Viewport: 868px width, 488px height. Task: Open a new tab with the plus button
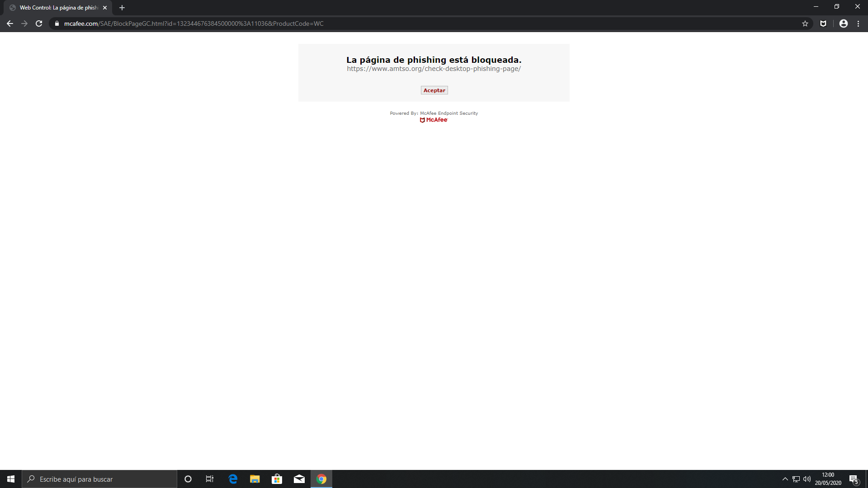tap(122, 8)
